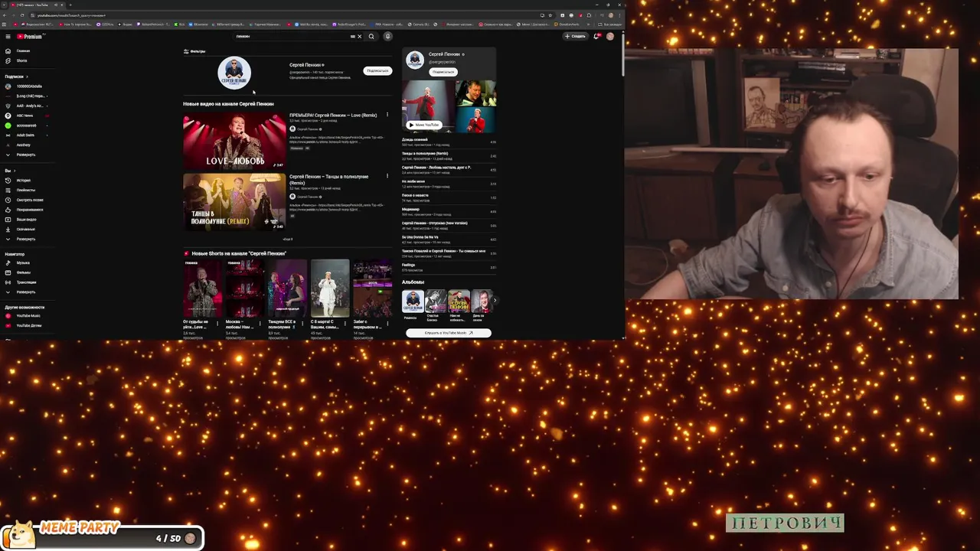Viewport: 980px width, 551px height.
Task: Open the Ремиксы album cover
Action: click(413, 301)
